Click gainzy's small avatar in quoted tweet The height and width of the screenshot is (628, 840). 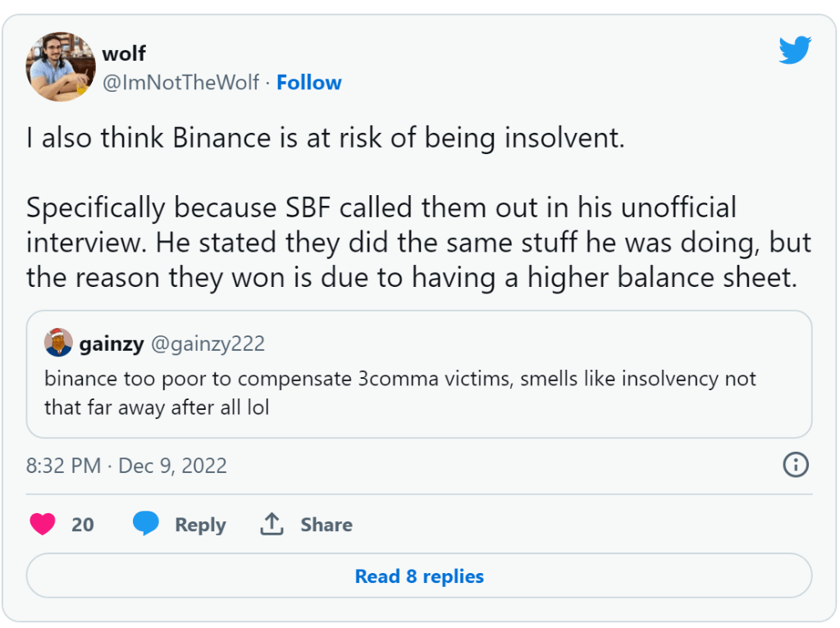pos(58,343)
